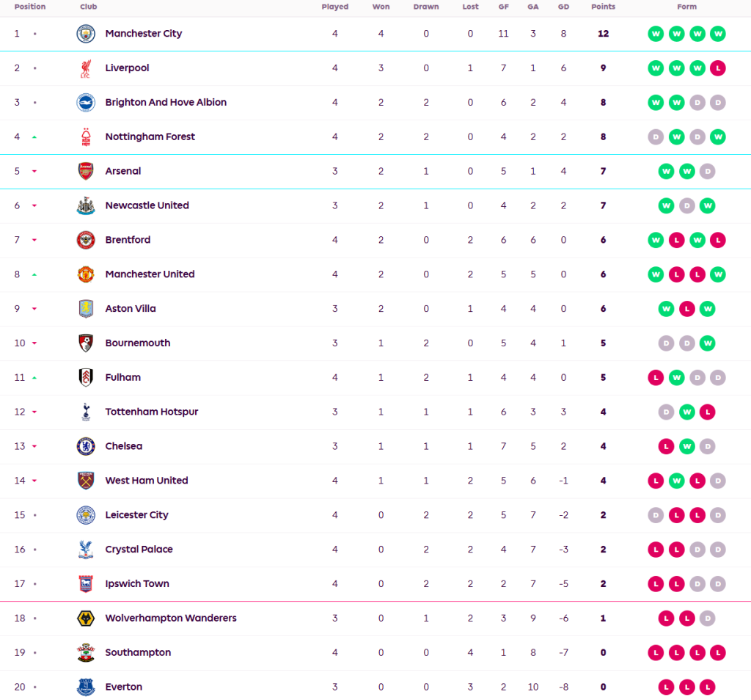Click Manchester City's first green W badge
This screenshot has height=700, width=751.
click(655, 34)
